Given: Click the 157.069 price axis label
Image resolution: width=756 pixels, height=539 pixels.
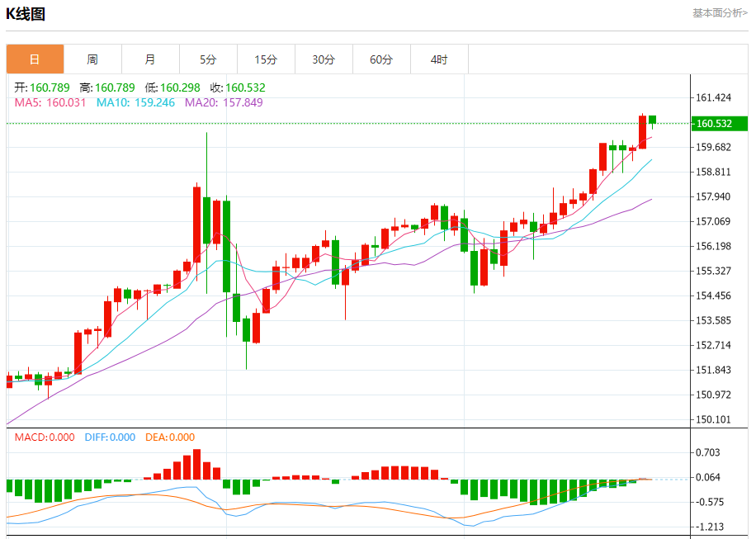Looking at the screenshot, I should coord(713,222).
